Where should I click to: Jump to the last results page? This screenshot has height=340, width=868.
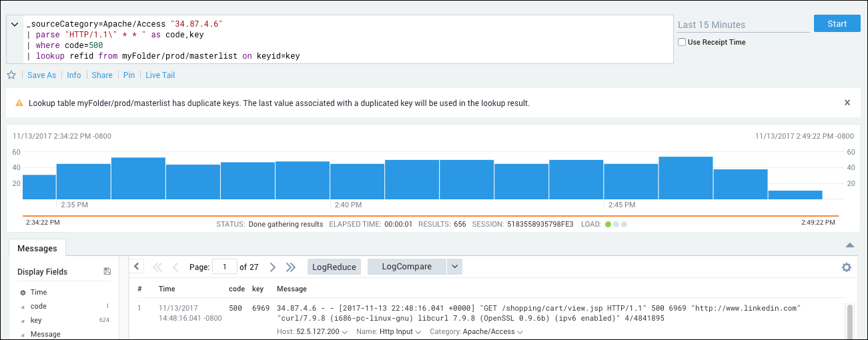(x=291, y=267)
